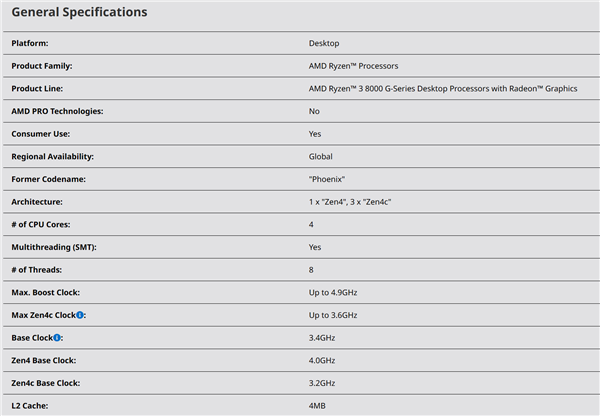Click the Global regional availability value
The height and width of the screenshot is (416, 600).
coord(320,157)
